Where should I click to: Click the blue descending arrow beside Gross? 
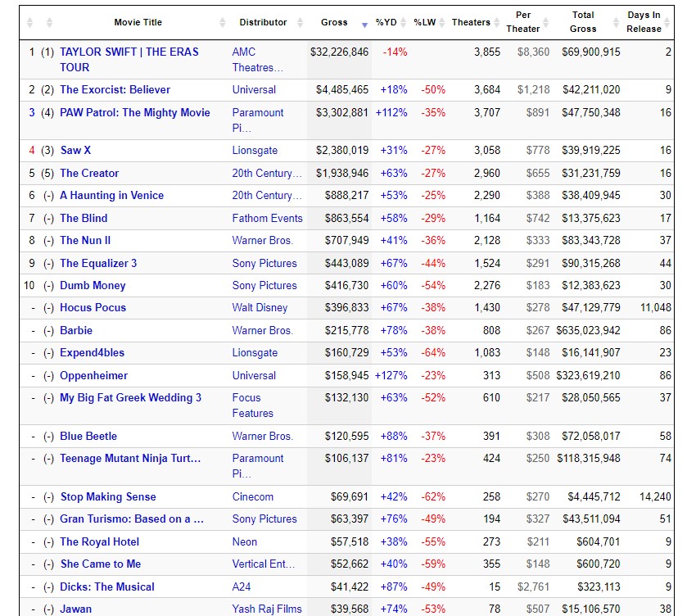(x=364, y=24)
